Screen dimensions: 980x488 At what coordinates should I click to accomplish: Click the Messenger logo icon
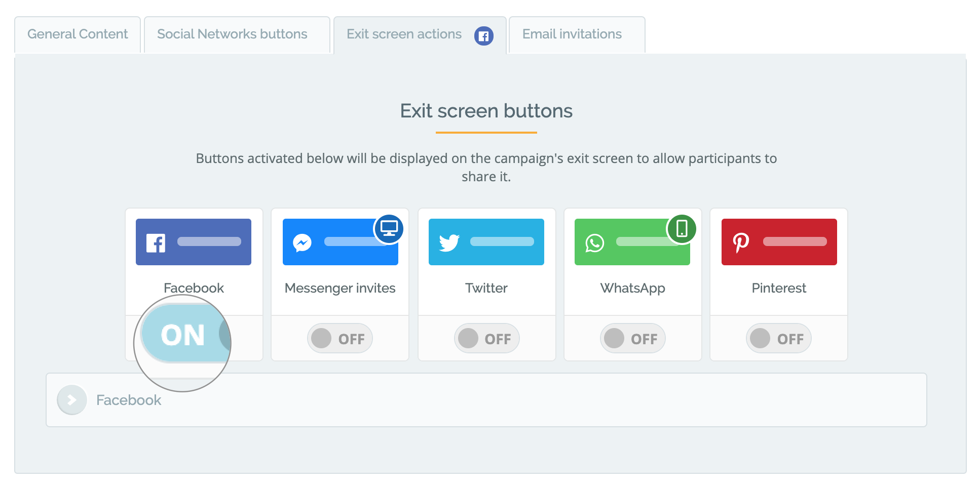[x=302, y=243]
